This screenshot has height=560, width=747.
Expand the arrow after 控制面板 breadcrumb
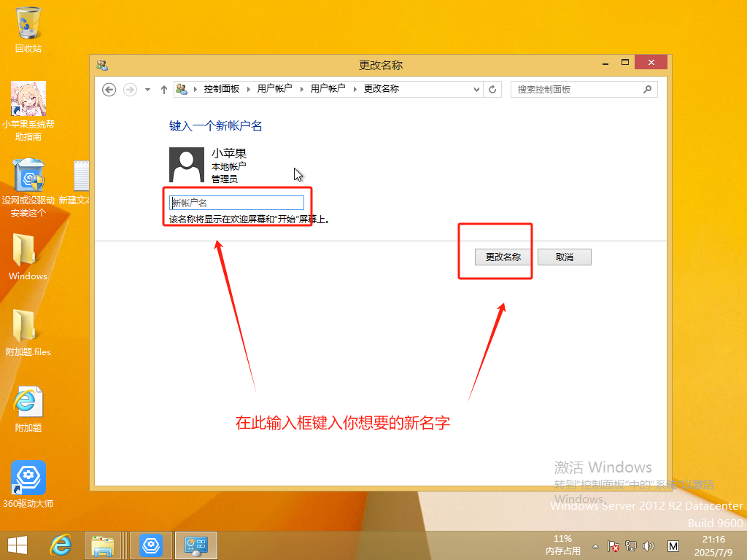coord(248,89)
